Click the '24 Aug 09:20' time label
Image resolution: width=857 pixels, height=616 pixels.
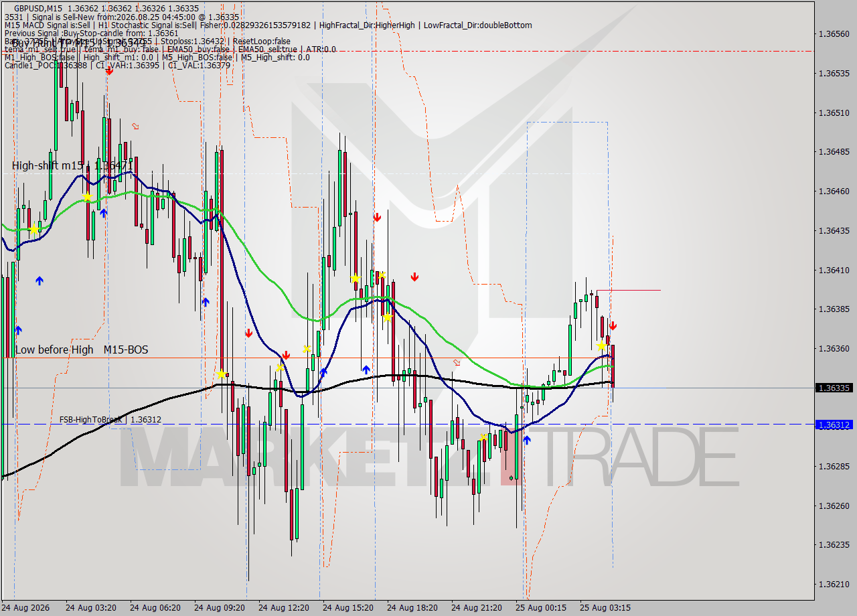pos(220,608)
